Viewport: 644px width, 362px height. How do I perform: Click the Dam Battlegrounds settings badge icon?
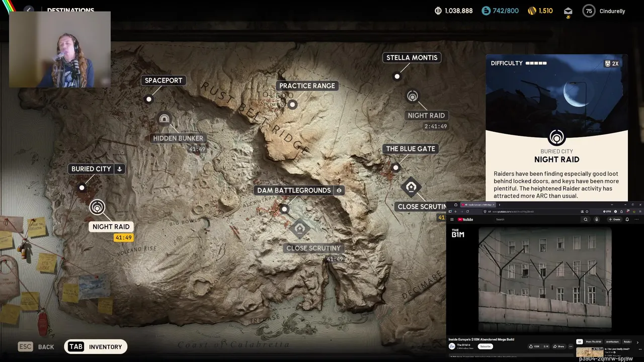point(339,191)
